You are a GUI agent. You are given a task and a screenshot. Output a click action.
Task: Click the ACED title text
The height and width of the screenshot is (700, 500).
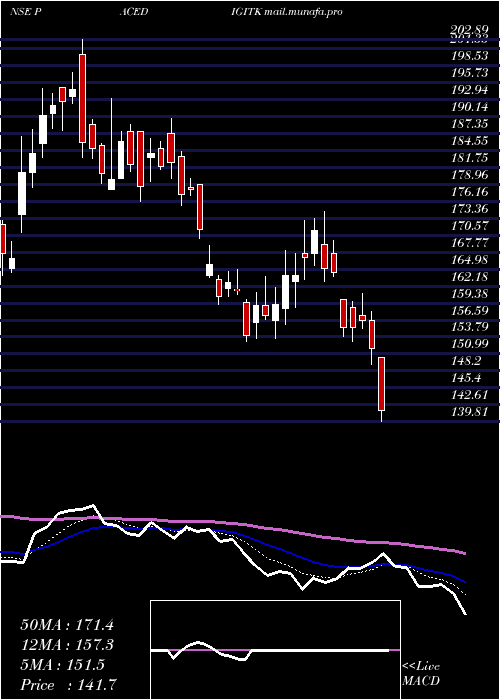click(x=133, y=12)
